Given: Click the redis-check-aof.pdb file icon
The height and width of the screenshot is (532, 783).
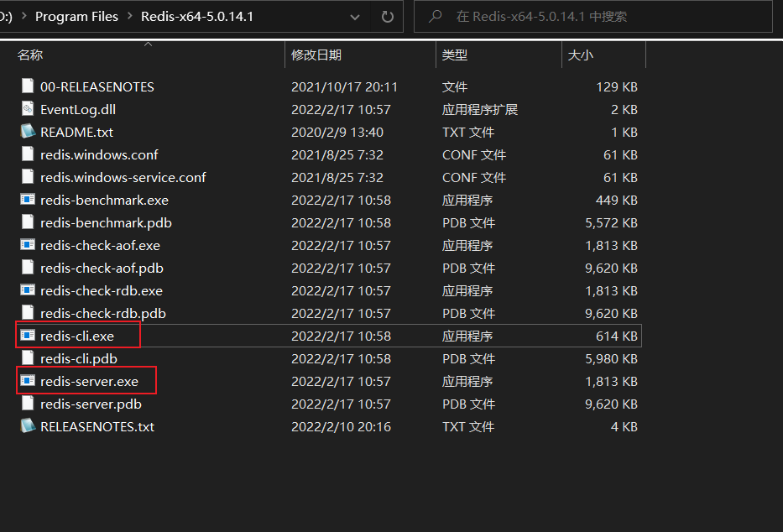Looking at the screenshot, I should coord(28,268).
